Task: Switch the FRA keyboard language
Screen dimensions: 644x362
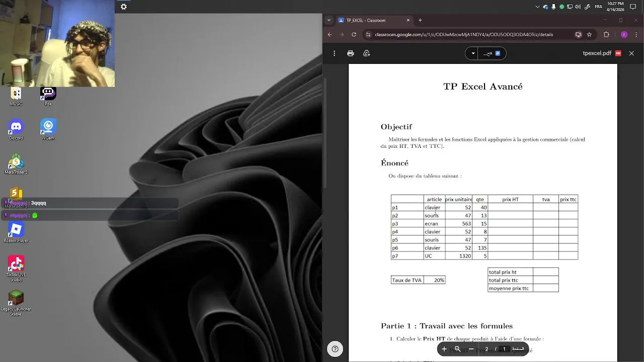Action: click(599, 7)
